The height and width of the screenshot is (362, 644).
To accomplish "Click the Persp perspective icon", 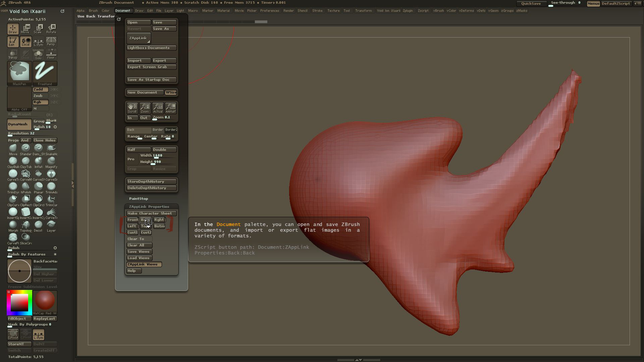I will click(51, 42).
